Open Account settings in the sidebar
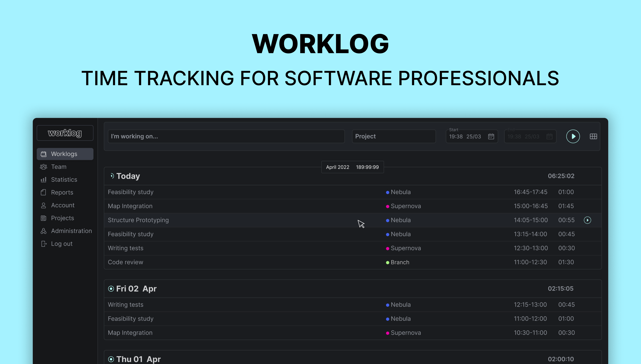 [62, 205]
